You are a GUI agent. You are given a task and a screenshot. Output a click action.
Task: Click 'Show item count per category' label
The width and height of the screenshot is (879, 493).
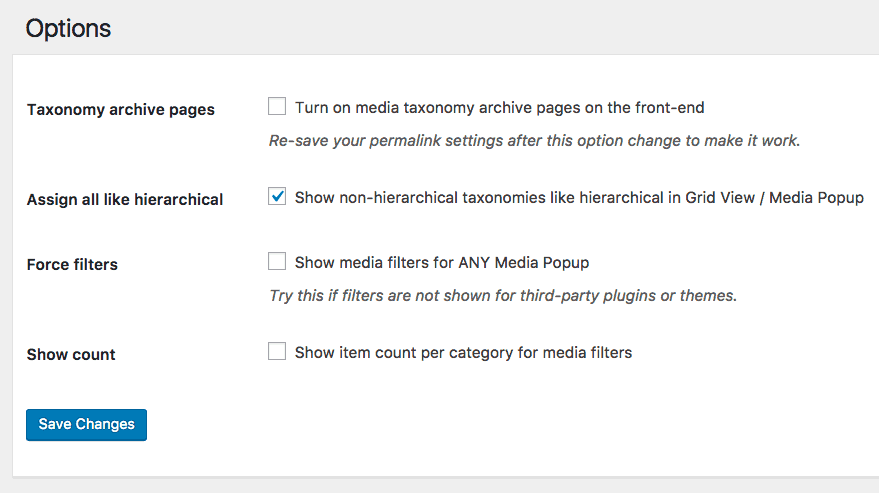(x=463, y=352)
